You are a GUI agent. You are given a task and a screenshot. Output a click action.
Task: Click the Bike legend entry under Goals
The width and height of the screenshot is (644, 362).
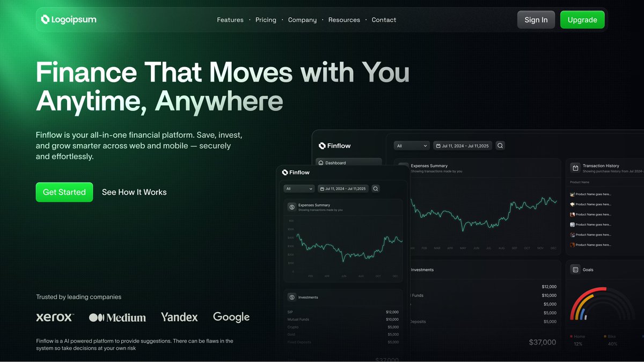click(610, 336)
